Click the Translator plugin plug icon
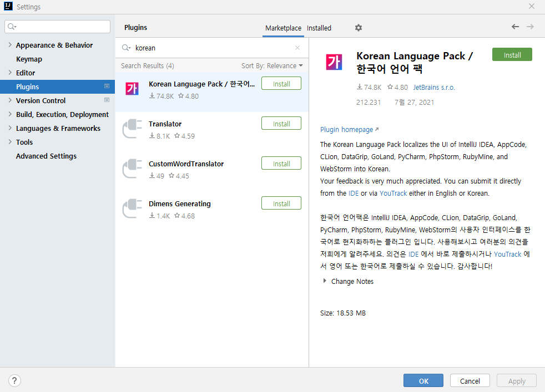 pos(133,129)
